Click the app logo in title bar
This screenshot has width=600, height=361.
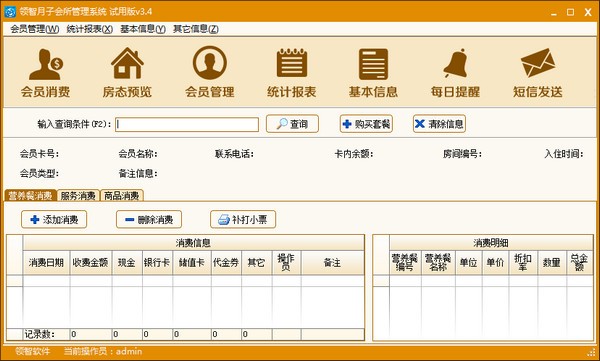pyautogui.click(x=10, y=11)
